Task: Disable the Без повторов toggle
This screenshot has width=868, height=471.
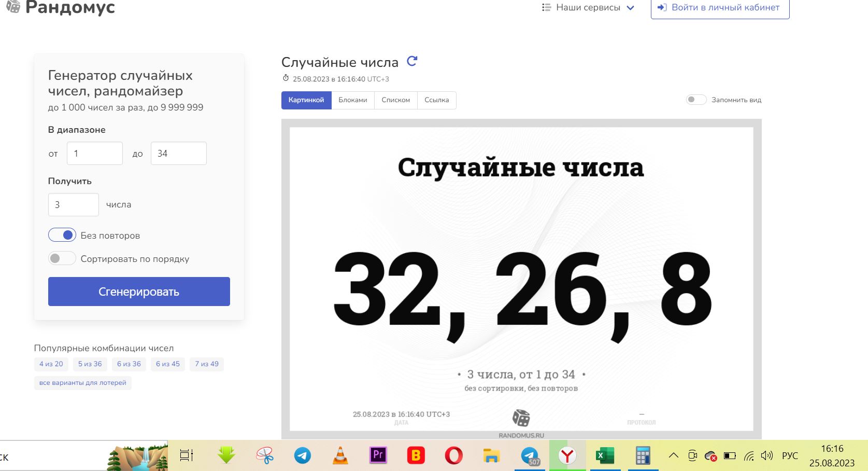Action: (62, 235)
